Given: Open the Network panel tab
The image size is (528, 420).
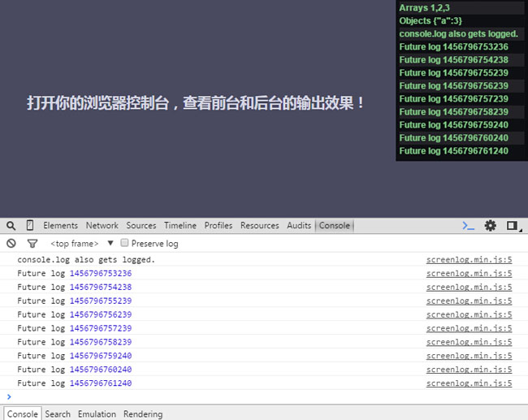Looking at the screenshot, I should [102, 226].
